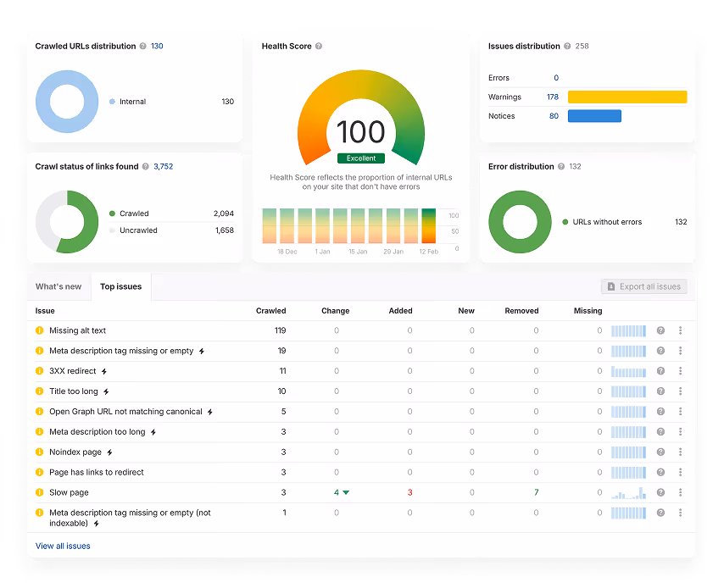The width and height of the screenshot is (724, 588).
Task: Click help icon in Noindex page row
Action: [x=660, y=452]
